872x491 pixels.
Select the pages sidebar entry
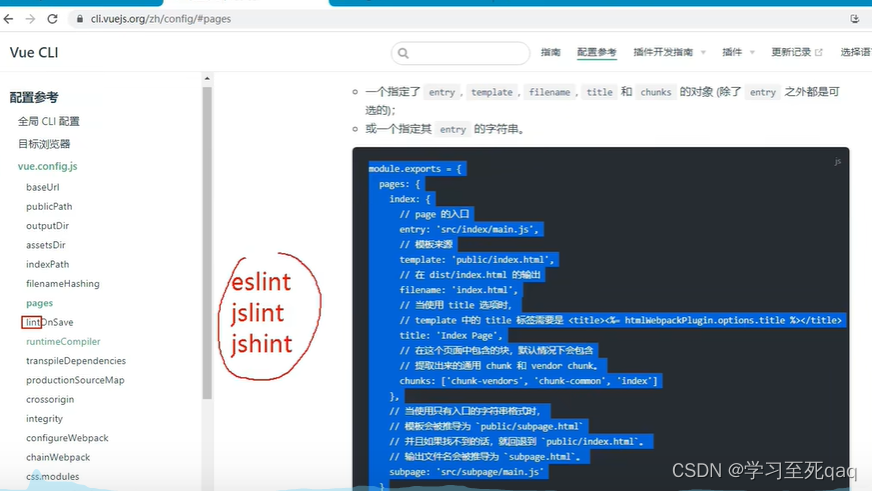coord(39,303)
